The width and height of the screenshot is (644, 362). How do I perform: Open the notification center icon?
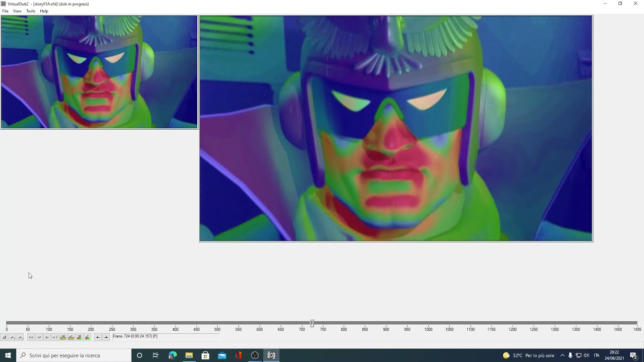pyautogui.click(x=633, y=355)
